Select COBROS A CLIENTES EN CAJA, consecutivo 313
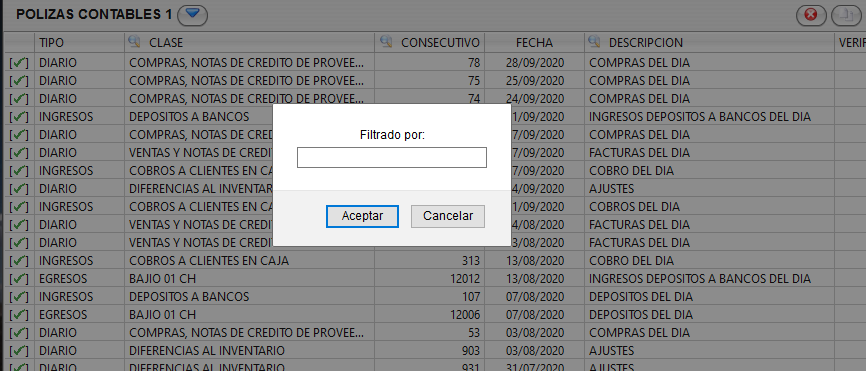866x371 pixels. [250, 261]
